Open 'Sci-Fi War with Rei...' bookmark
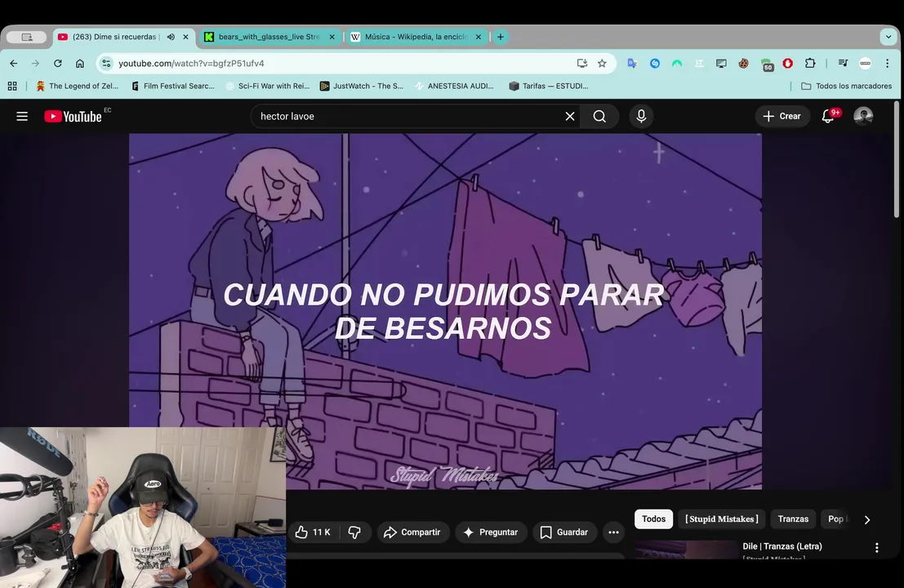The height and width of the screenshot is (588, 904). pos(268,86)
